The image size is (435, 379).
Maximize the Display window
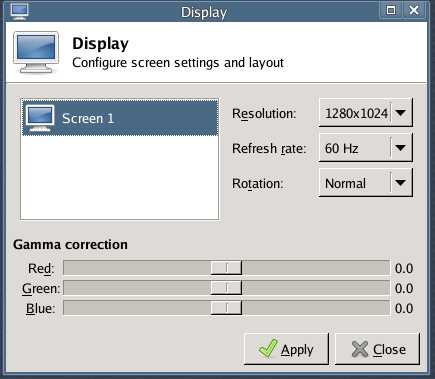pos(391,10)
